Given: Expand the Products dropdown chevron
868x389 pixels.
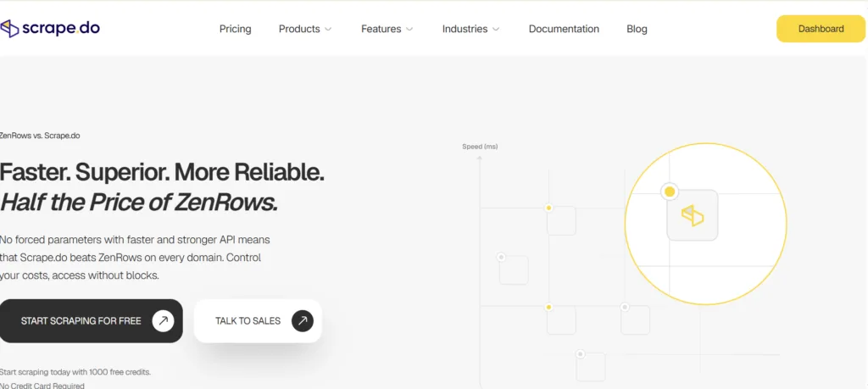Looking at the screenshot, I should [328, 30].
